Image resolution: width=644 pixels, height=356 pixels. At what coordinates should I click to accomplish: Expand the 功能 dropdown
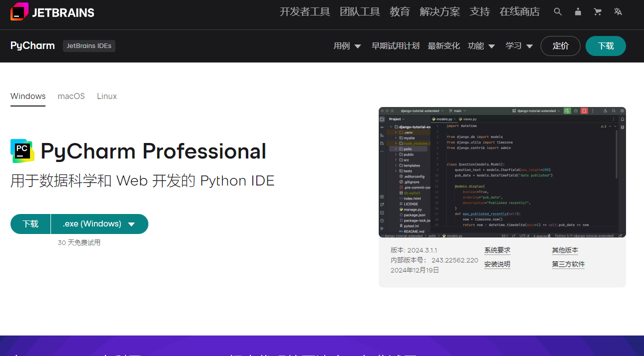coord(481,46)
